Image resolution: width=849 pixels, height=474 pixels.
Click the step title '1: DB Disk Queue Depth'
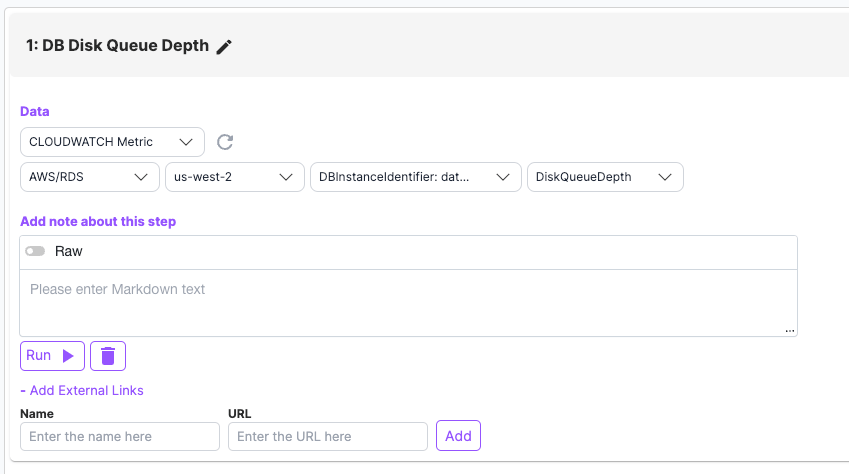tap(117, 46)
